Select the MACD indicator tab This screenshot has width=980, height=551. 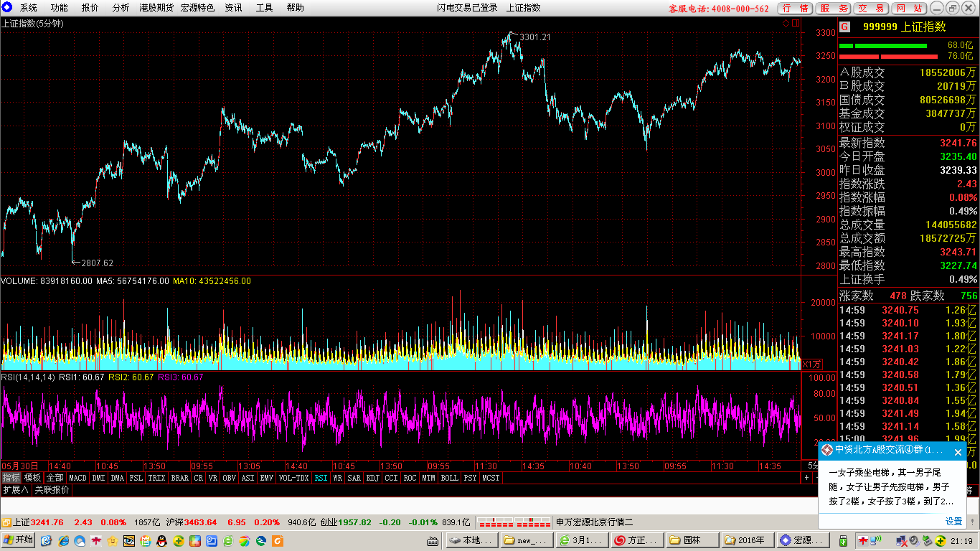point(77,478)
